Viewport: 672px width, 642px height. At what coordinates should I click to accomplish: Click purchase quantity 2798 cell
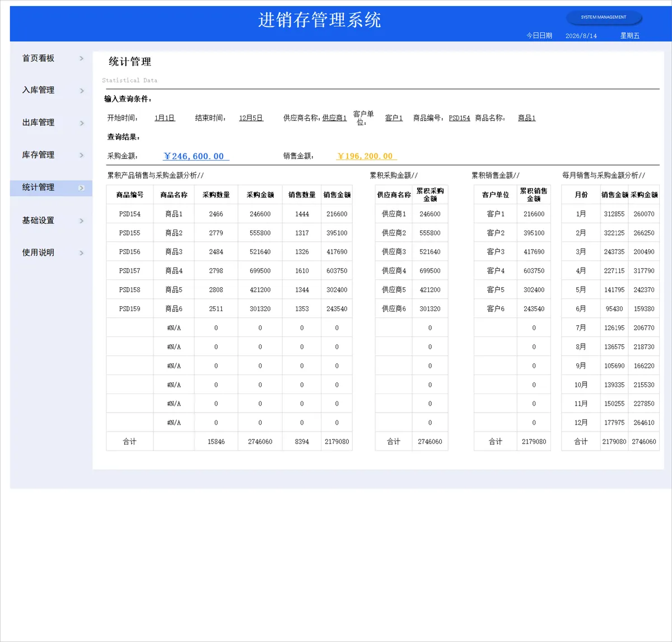point(216,271)
